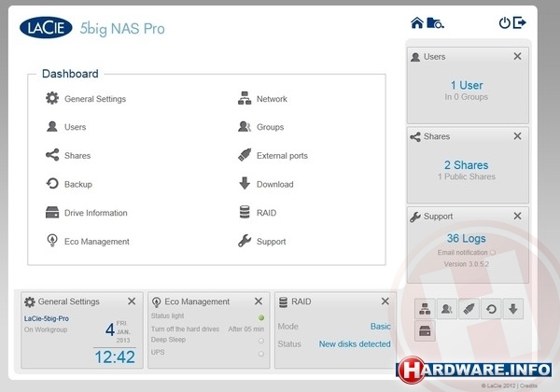Viewport: 560px width, 392px height.
Task: Click the Groups icon in Dashboard
Action: pyautogui.click(x=245, y=127)
